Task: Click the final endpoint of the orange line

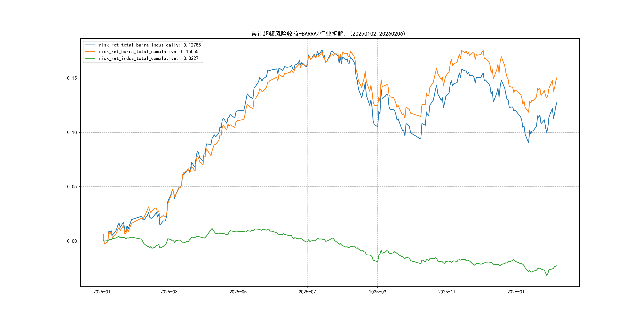Action: [557, 78]
